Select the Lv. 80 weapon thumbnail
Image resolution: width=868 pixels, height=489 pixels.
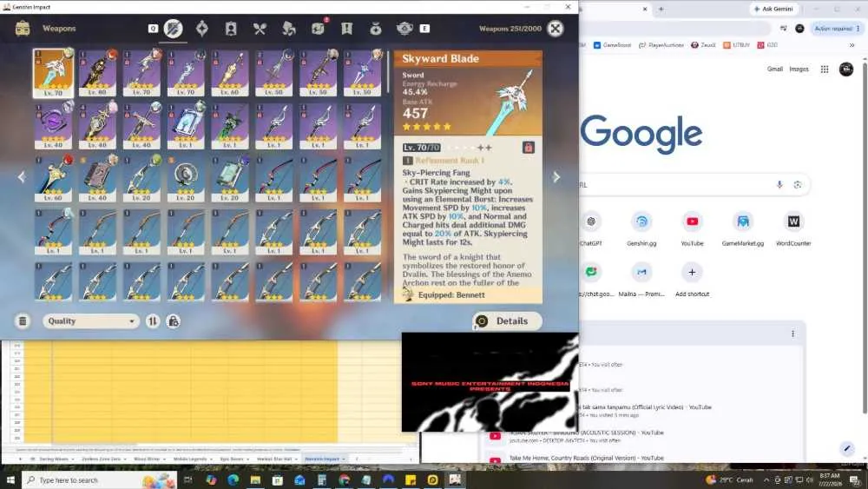(x=97, y=73)
